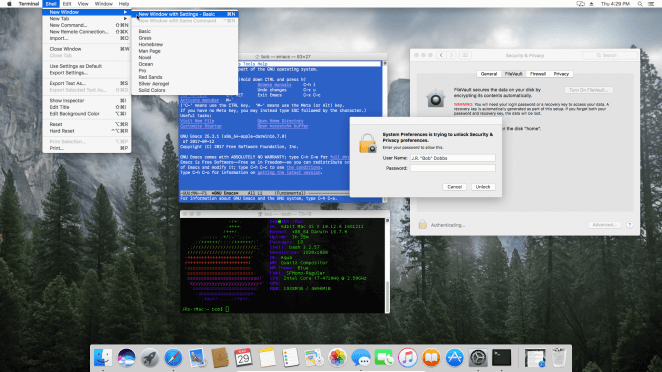The image size is (662, 372).
Task: Choose Export Text As menu item
Action: 87,84
